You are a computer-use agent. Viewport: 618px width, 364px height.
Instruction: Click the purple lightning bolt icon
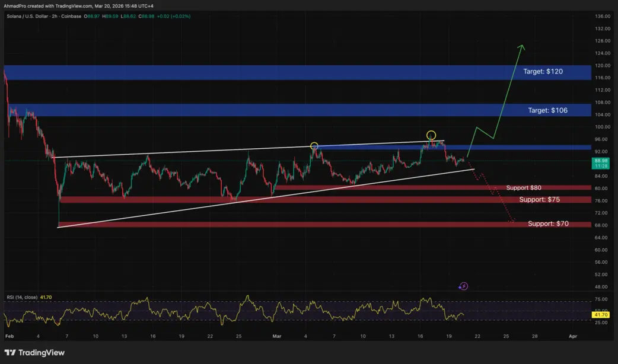point(464,286)
